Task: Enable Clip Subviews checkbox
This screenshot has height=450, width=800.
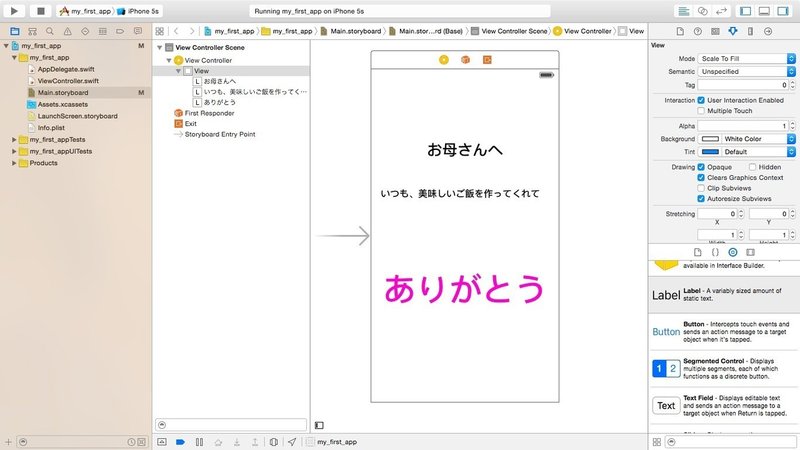Action: tap(701, 188)
